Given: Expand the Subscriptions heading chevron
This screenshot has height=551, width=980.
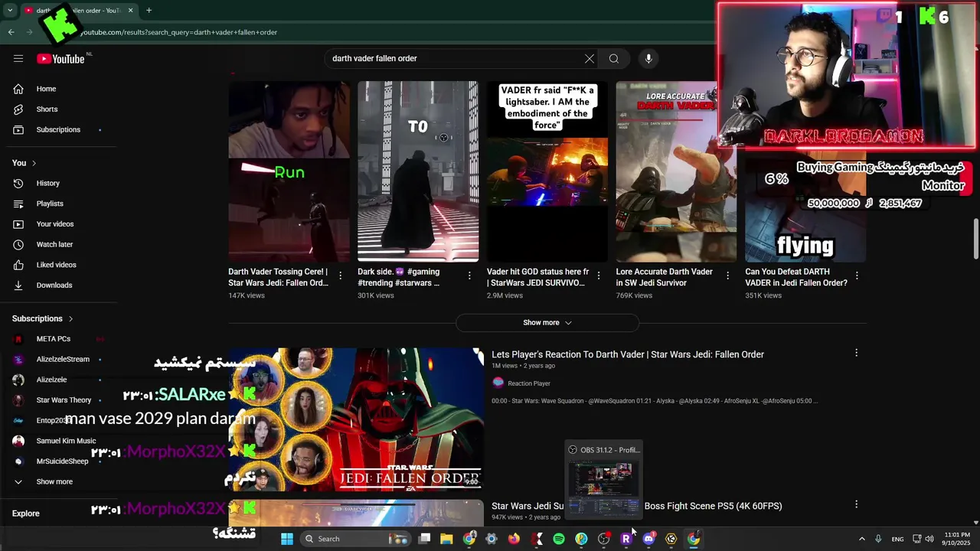Looking at the screenshot, I should (x=70, y=318).
